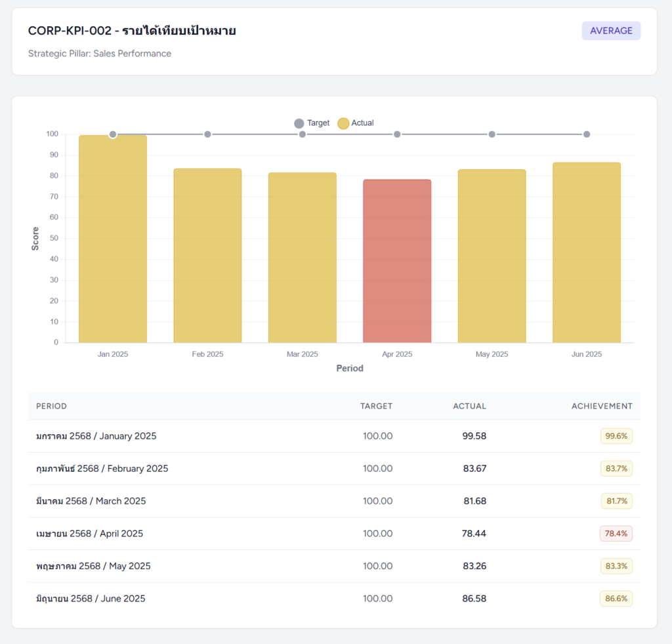
Task: Toggle the Actual legend item
Action: (356, 123)
